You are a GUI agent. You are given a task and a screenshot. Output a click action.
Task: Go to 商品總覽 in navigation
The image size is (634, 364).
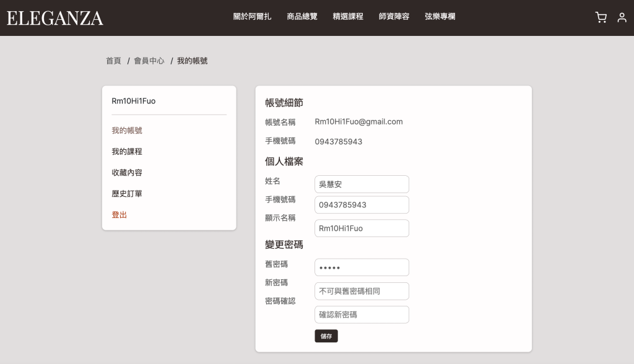(302, 17)
